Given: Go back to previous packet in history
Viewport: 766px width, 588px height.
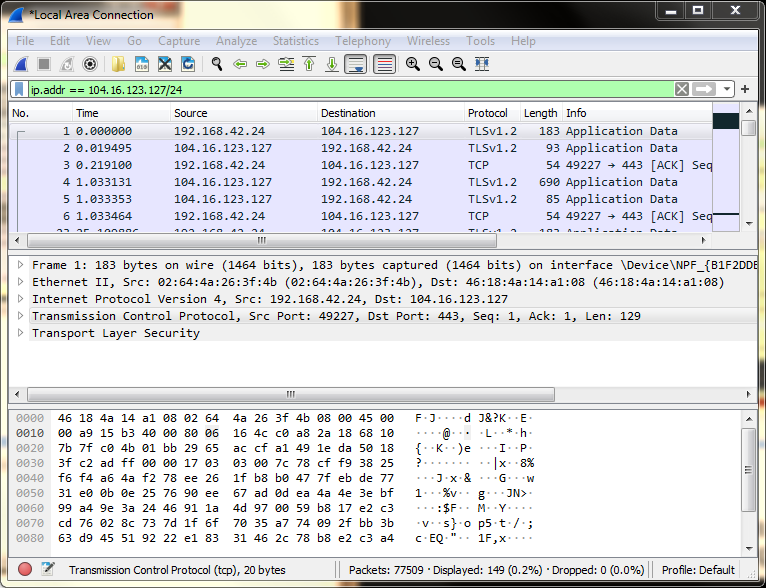Looking at the screenshot, I should [x=240, y=64].
